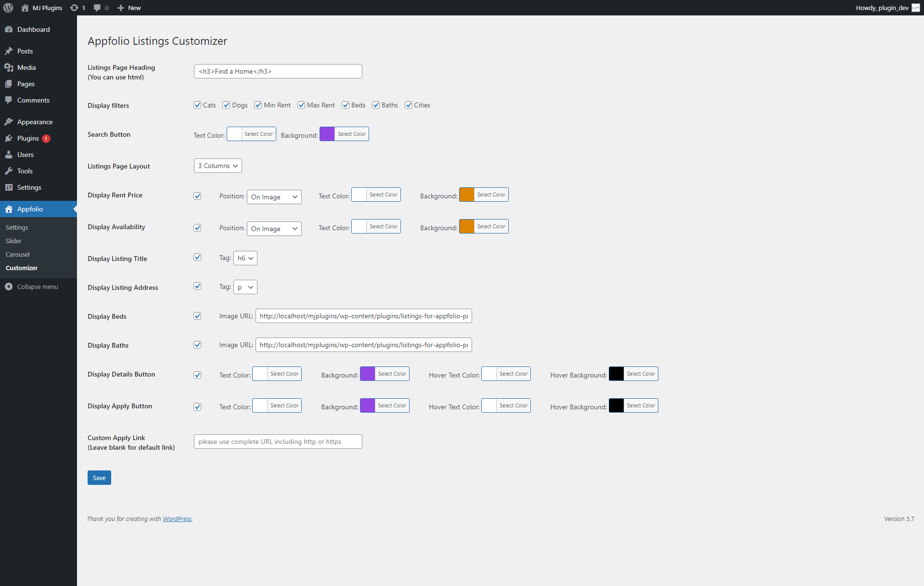Uncheck the Dogs filter checkbox
924x586 pixels.
[226, 105]
